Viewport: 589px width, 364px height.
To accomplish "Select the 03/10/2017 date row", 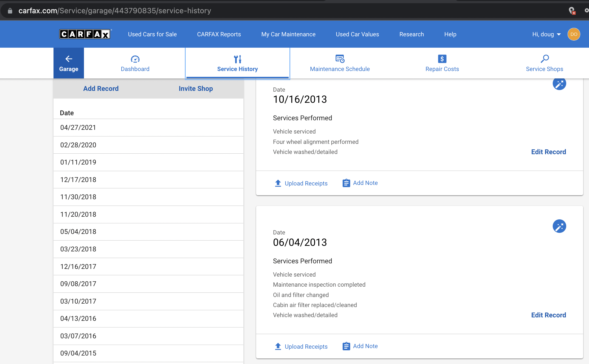I will tap(148, 301).
